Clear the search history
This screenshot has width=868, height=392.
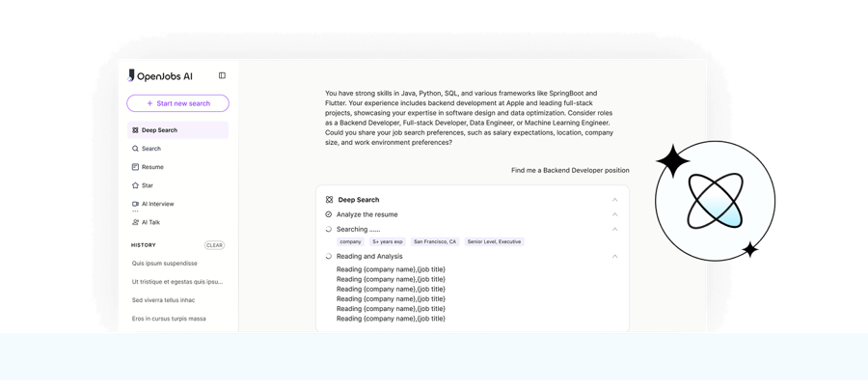point(214,245)
